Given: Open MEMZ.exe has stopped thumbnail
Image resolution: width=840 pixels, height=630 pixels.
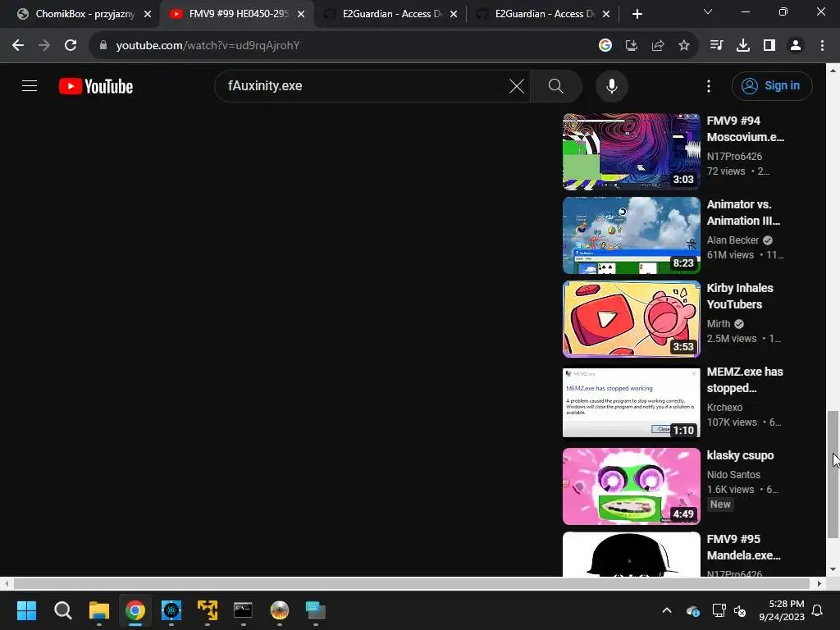Looking at the screenshot, I should 631,402.
